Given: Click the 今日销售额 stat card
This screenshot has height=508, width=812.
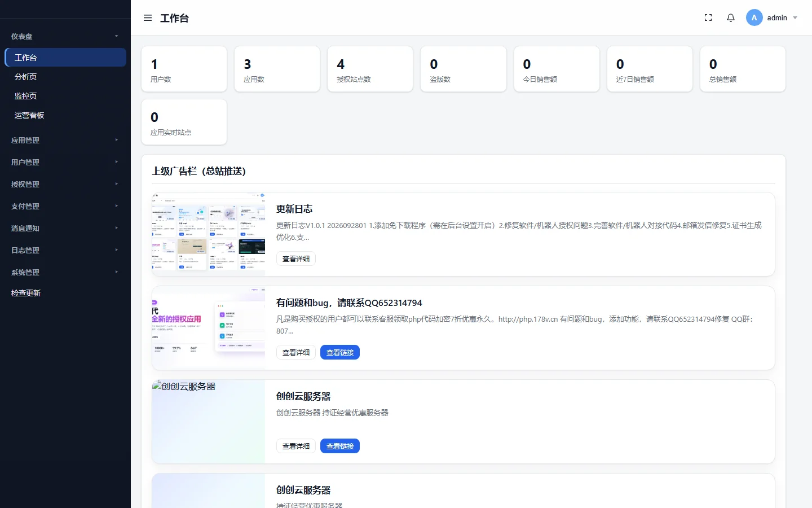Looking at the screenshot, I should pyautogui.click(x=557, y=69).
